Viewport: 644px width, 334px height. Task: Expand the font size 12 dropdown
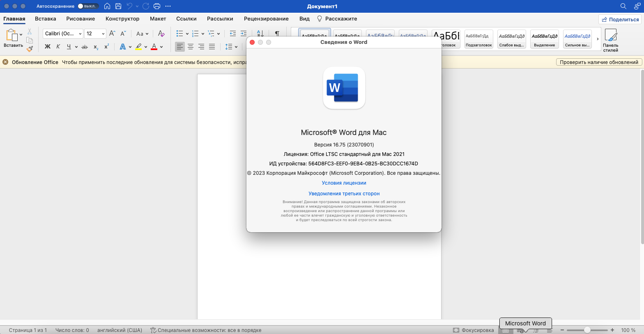(x=103, y=34)
